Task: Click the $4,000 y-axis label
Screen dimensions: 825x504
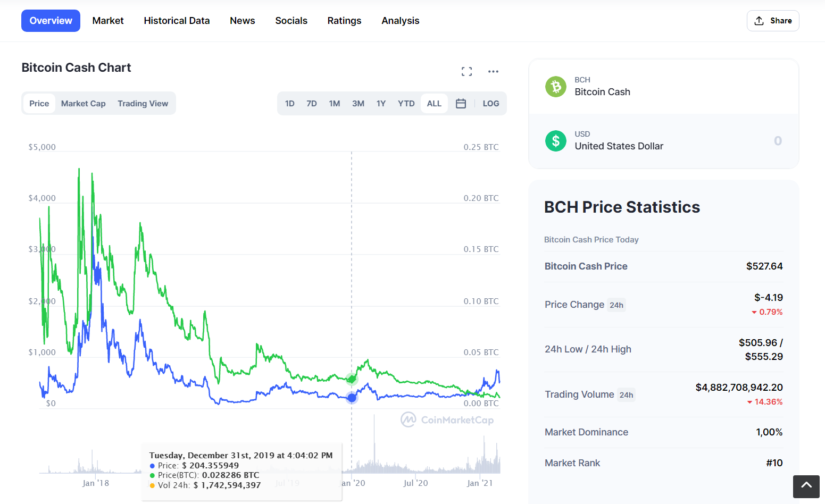Action: 42,198
